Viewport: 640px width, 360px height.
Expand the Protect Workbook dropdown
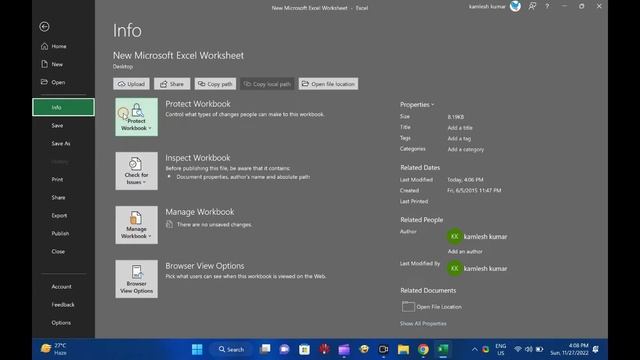pos(136,117)
